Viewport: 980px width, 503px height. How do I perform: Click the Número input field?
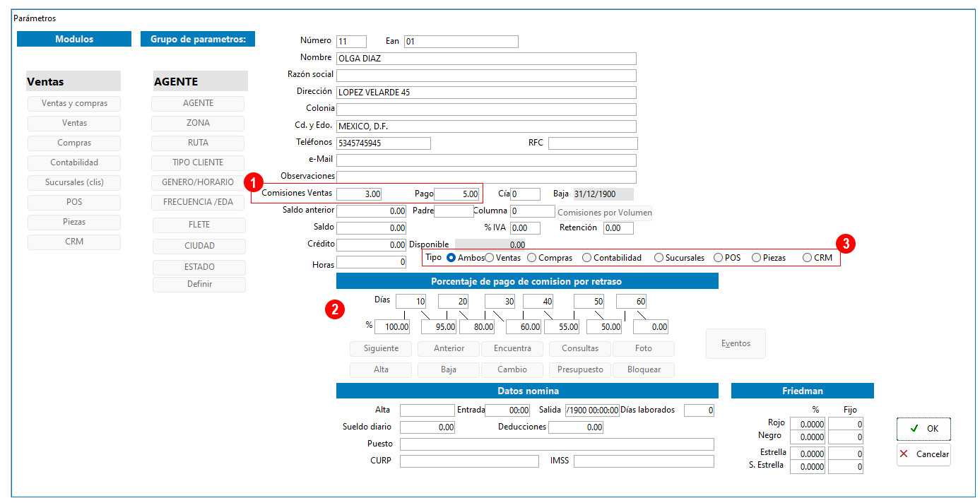click(x=351, y=42)
